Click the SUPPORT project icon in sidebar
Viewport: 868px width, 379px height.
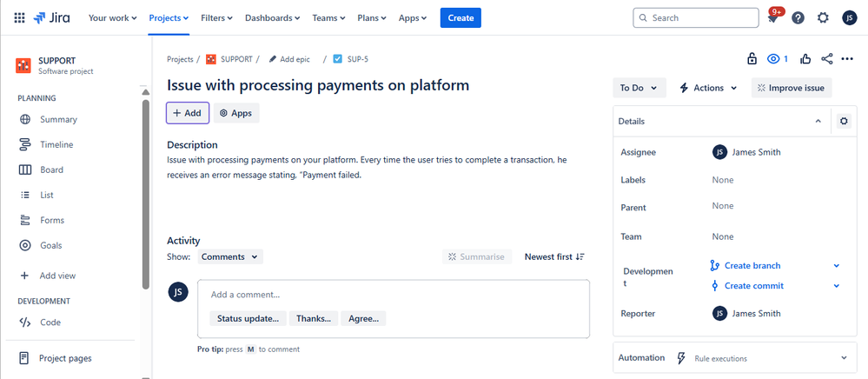(23, 65)
